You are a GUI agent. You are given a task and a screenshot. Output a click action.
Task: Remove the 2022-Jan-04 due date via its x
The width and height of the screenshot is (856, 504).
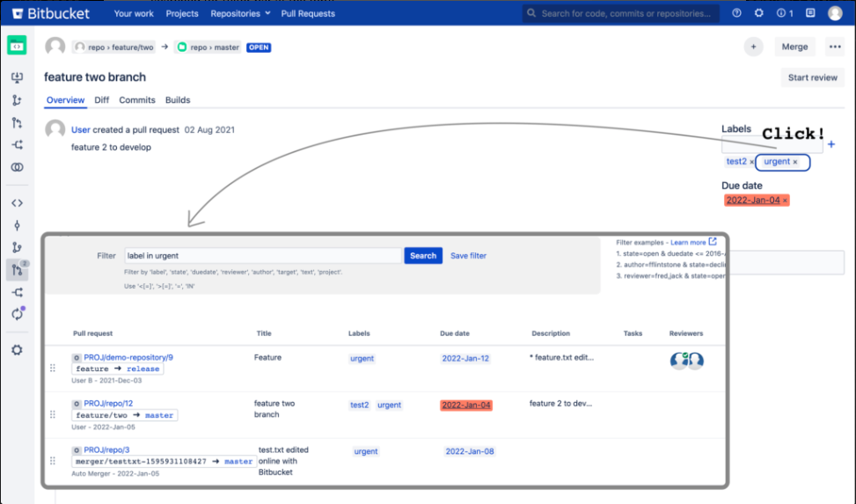click(x=785, y=201)
